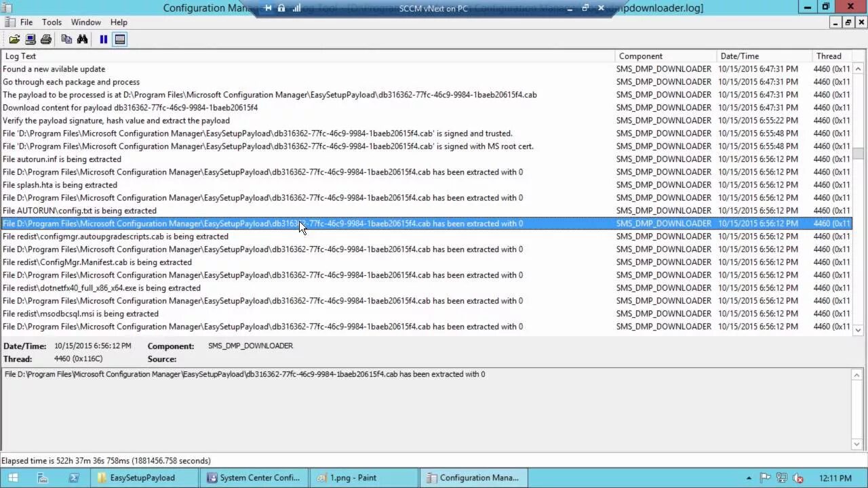Screen dimensions: 868x488
Task: Select 'File AUTORUN\config.txt is being extracted' row
Action: [426, 211]
